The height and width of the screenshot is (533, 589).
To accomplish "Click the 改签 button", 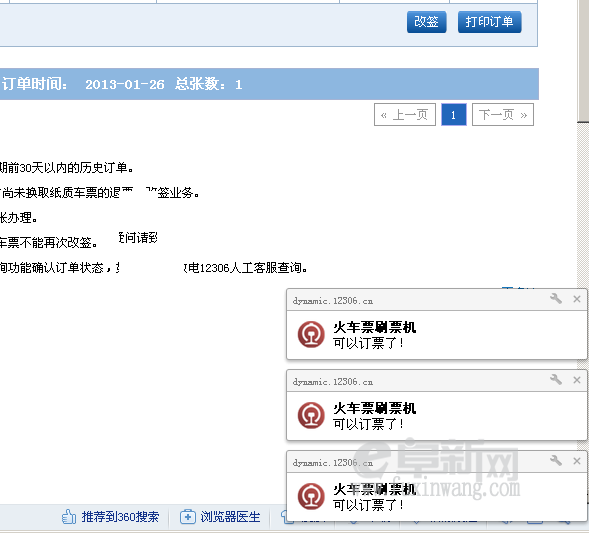I will (x=426, y=22).
